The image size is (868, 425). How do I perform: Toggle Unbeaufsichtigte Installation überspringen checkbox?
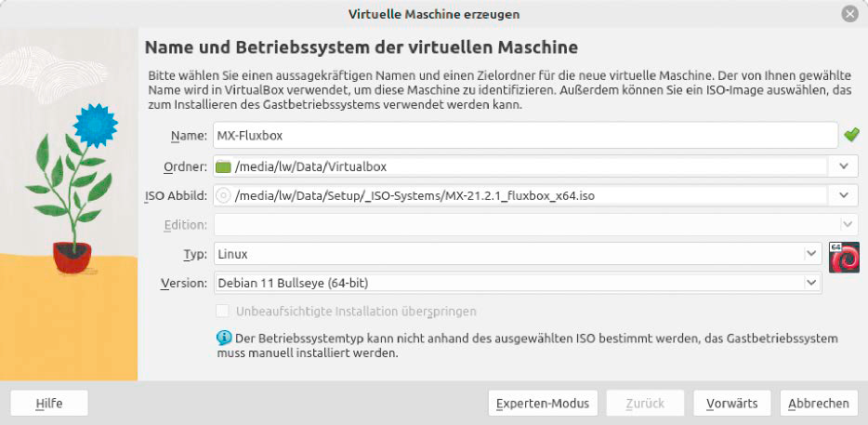pos(222,311)
